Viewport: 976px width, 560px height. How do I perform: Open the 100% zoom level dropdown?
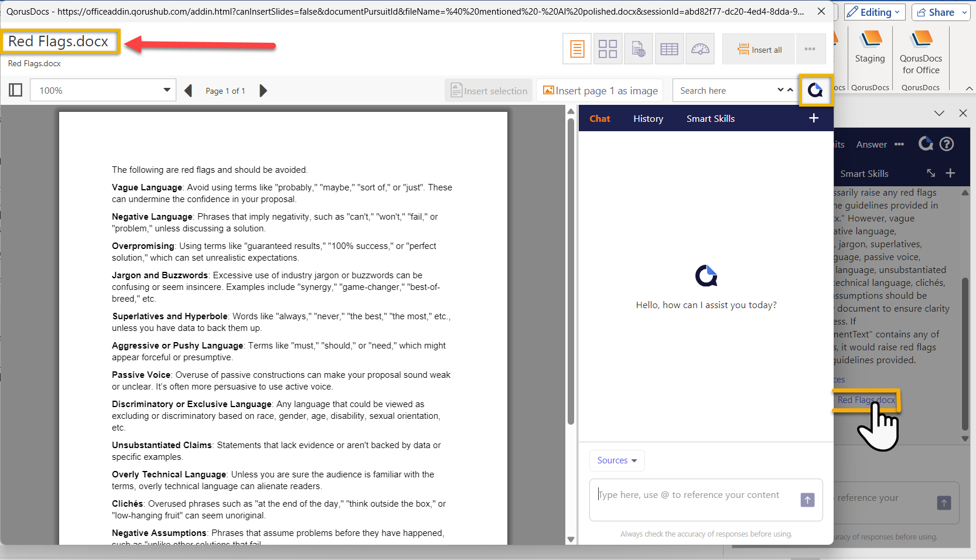tap(166, 90)
